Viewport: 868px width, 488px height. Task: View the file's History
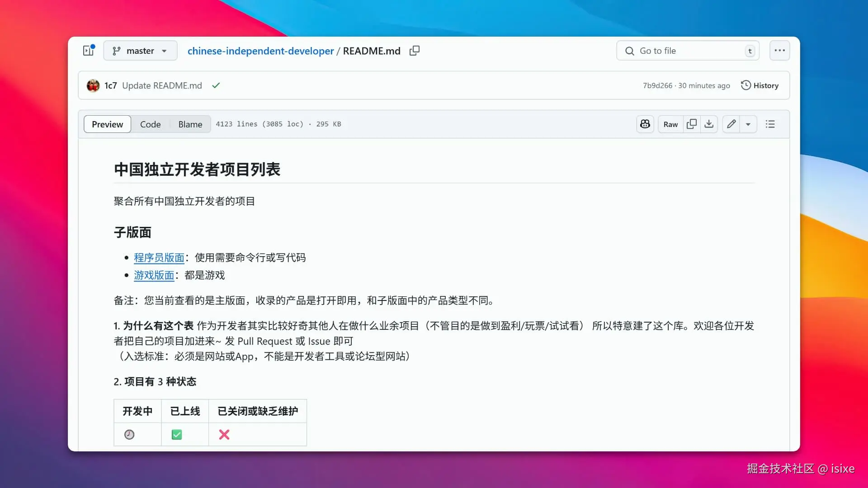(x=759, y=85)
